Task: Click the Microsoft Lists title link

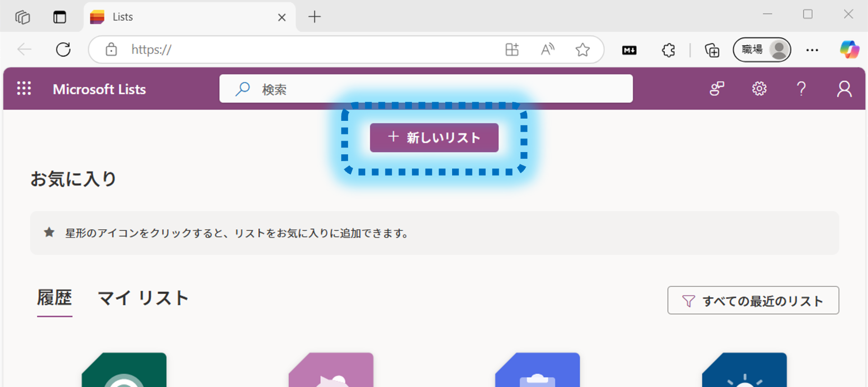Action: tap(99, 89)
